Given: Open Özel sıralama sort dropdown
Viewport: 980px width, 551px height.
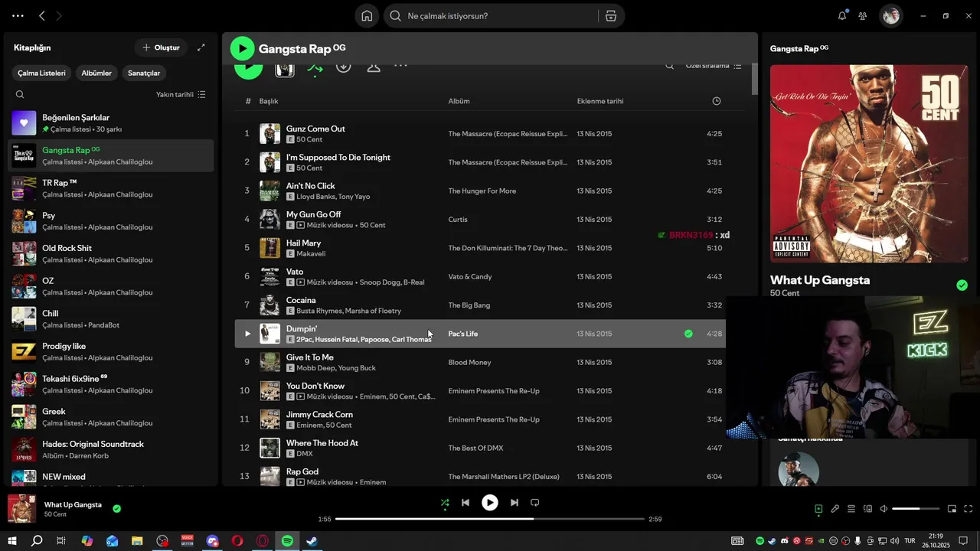Looking at the screenshot, I should click(x=714, y=66).
